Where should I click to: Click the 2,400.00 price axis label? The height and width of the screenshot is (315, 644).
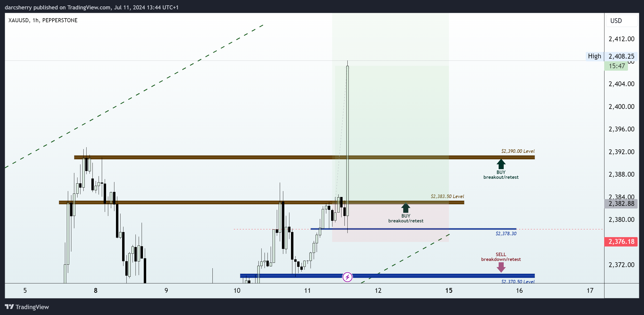pyautogui.click(x=621, y=107)
